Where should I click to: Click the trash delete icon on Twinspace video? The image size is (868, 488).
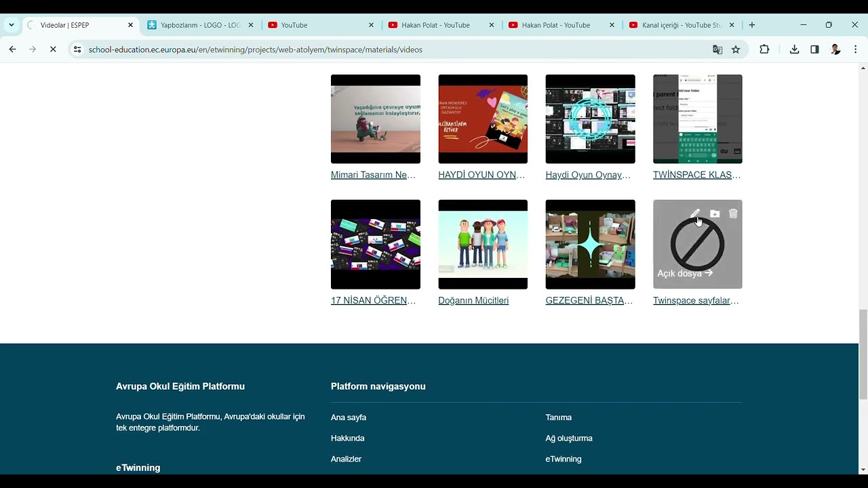pos(733,213)
